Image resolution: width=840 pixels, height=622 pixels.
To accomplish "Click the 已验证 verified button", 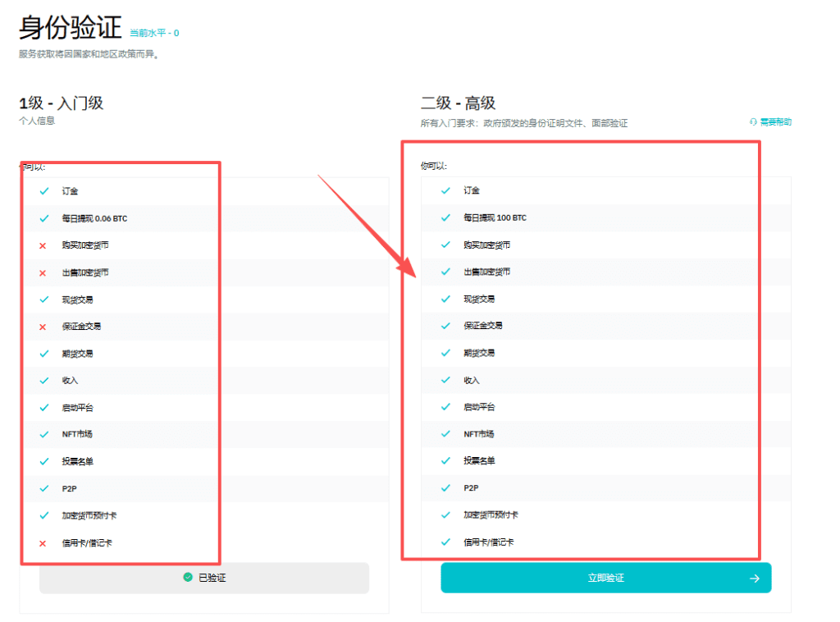I will 203,578.
